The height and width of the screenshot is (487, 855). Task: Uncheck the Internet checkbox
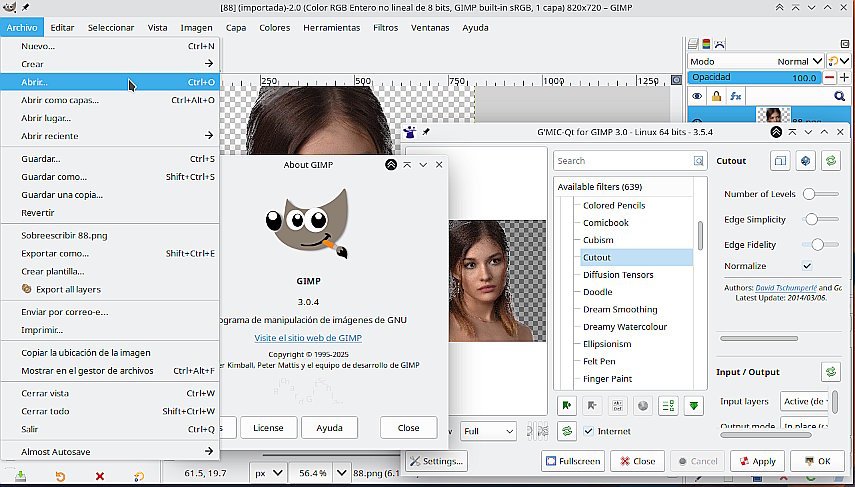[589, 431]
